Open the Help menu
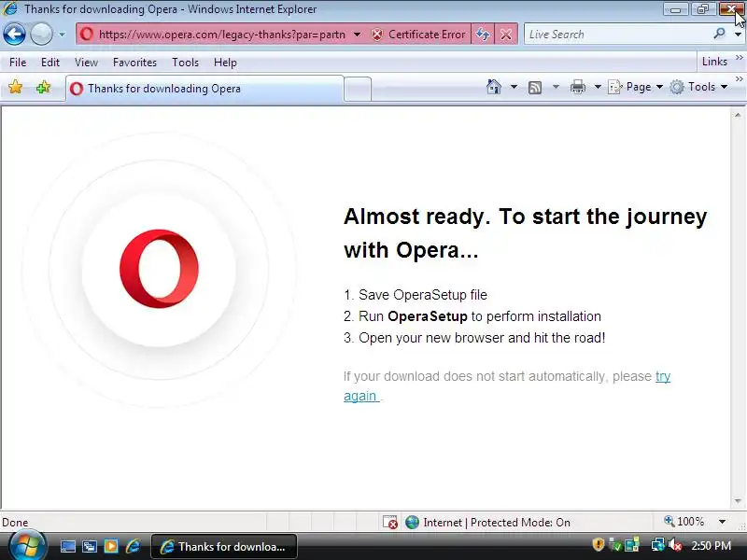 tap(225, 63)
